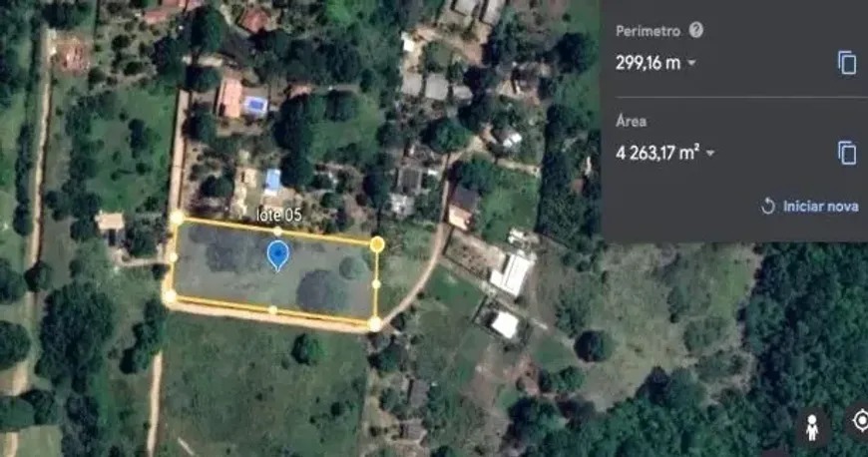
Task: Open the help icon beside Perímetro
Action: tap(695, 30)
